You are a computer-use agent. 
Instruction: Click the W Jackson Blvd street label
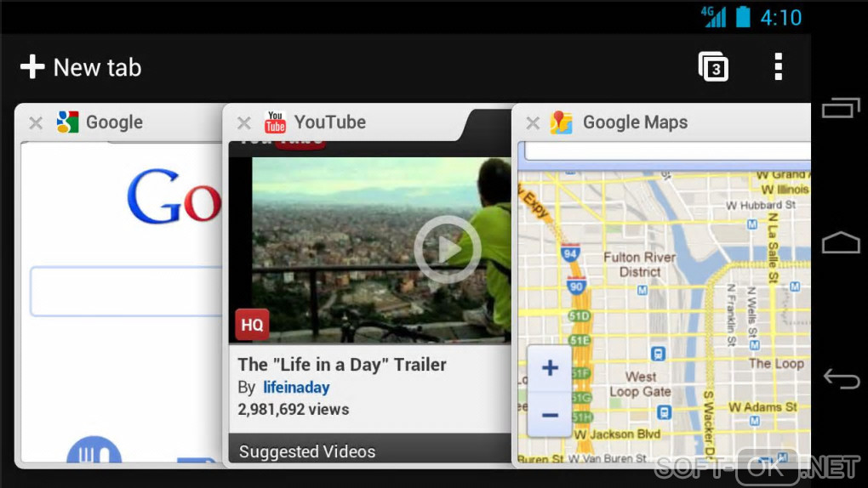[617, 434]
